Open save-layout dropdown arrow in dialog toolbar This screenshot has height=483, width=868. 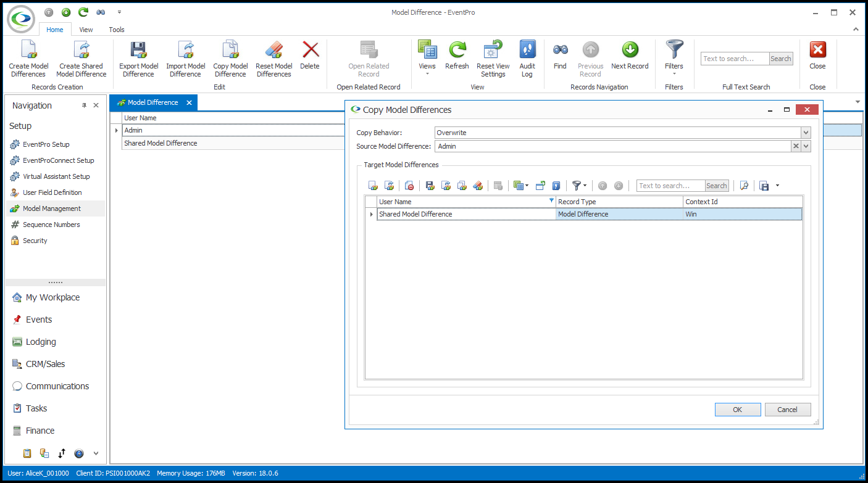tap(777, 186)
